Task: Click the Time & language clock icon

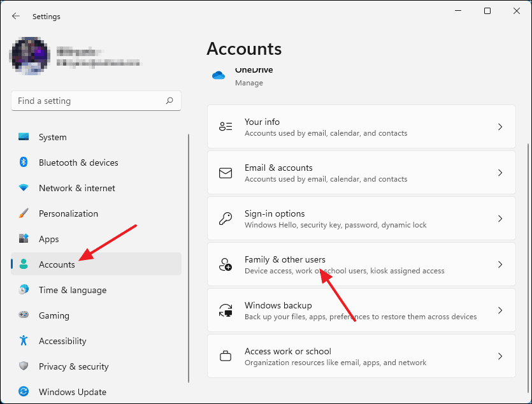Action: coord(24,290)
